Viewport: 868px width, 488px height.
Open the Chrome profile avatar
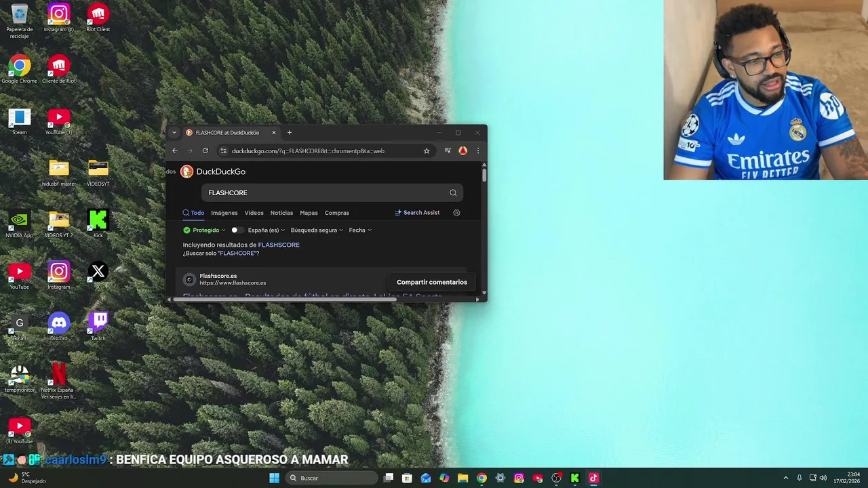[462, 150]
